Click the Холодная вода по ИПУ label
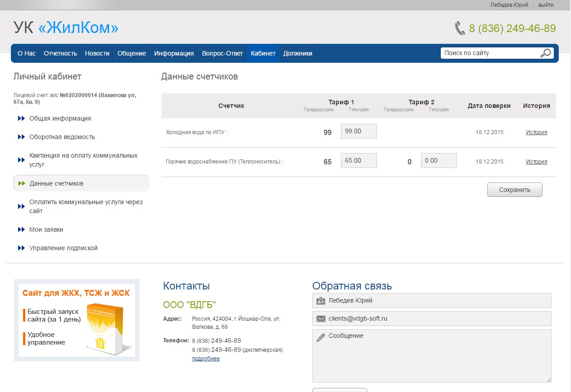 click(x=197, y=132)
